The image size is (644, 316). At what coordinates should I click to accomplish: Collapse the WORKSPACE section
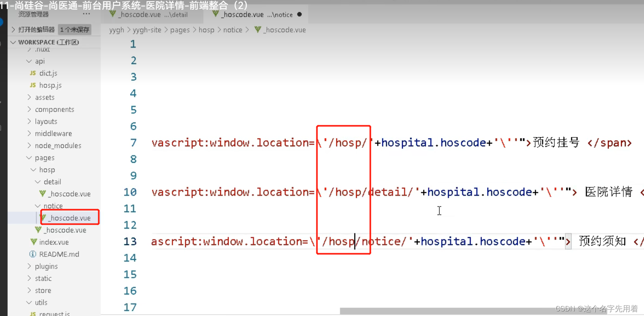coord(13,42)
